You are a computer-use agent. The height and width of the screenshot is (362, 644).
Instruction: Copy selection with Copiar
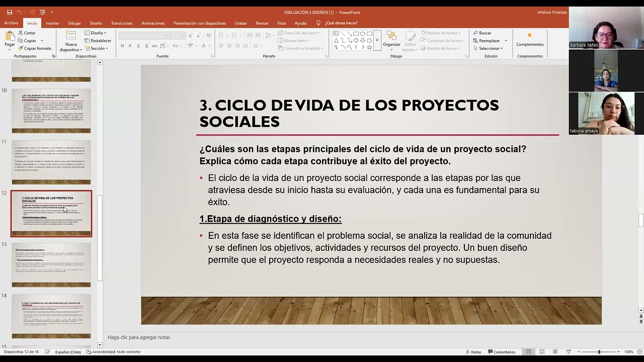click(x=27, y=41)
